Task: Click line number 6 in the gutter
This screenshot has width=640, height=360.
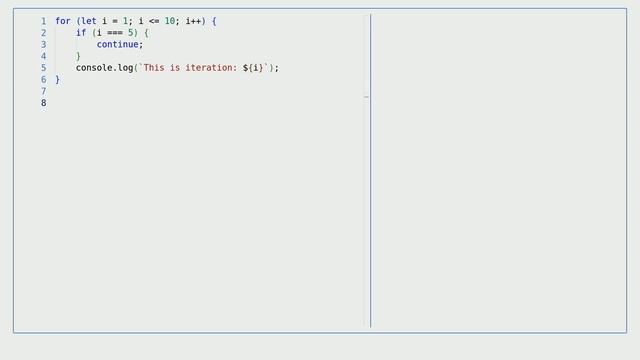Action: pyautogui.click(x=44, y=80)
